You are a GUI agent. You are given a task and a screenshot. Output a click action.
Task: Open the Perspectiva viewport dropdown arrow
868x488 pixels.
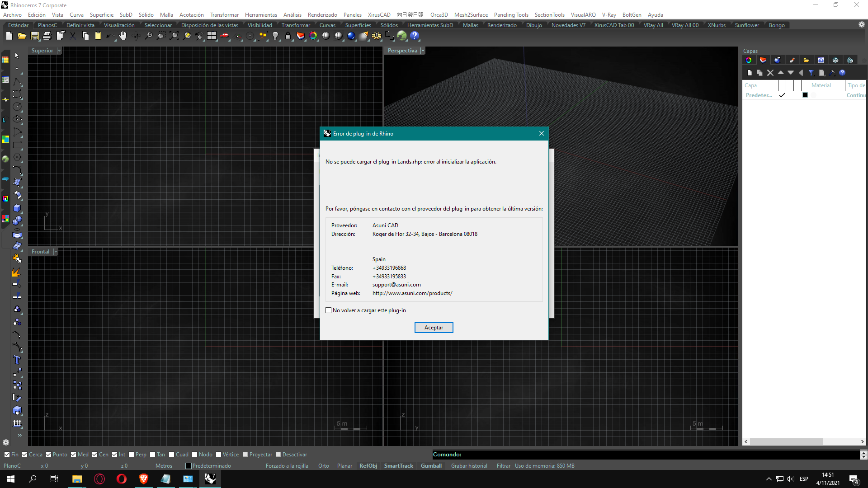click(x=423, y=51)
